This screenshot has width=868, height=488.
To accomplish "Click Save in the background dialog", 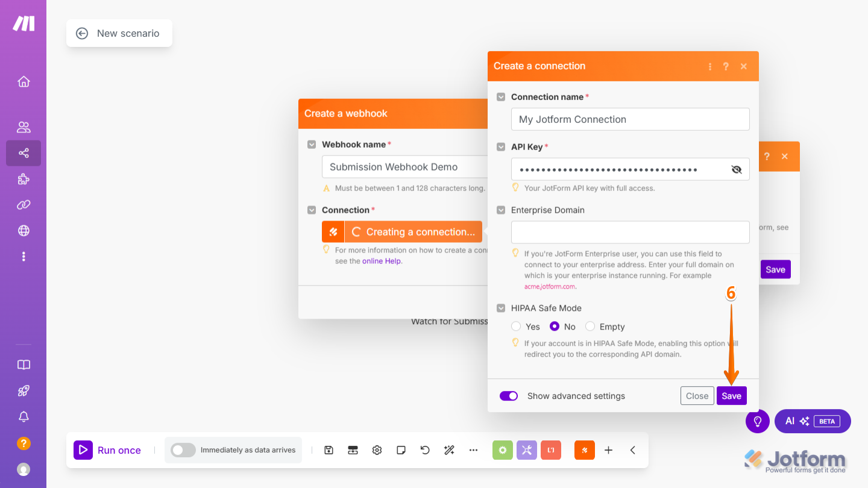I will pyautogui.click(x=775, y=269).
